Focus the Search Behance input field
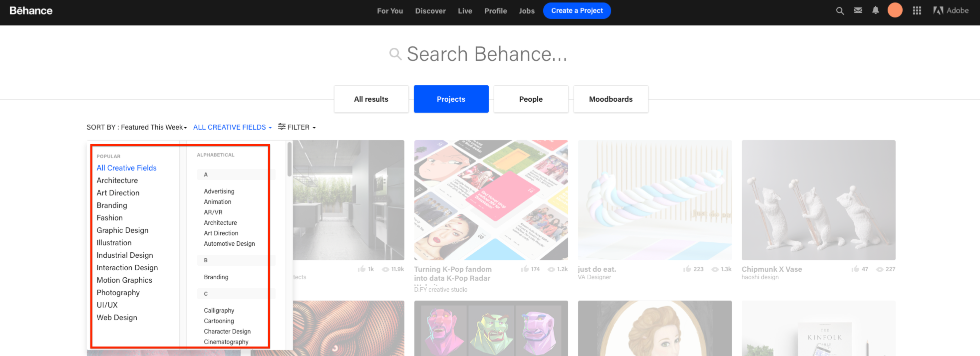 487,54
